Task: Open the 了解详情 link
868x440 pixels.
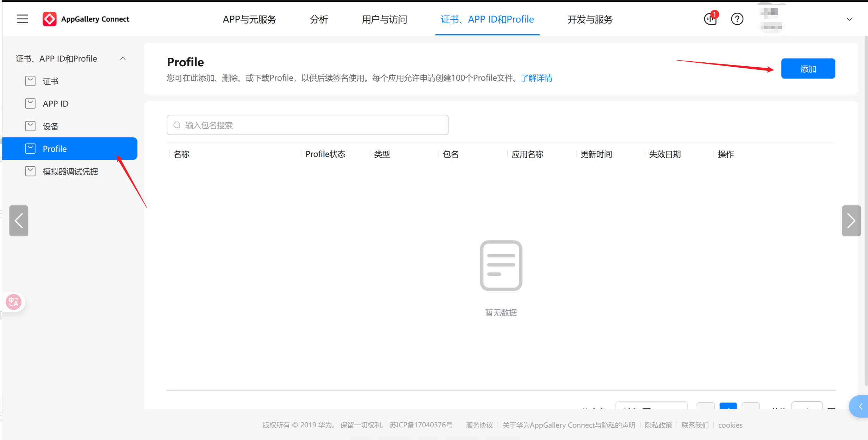Action: click(x=537, y=78)
